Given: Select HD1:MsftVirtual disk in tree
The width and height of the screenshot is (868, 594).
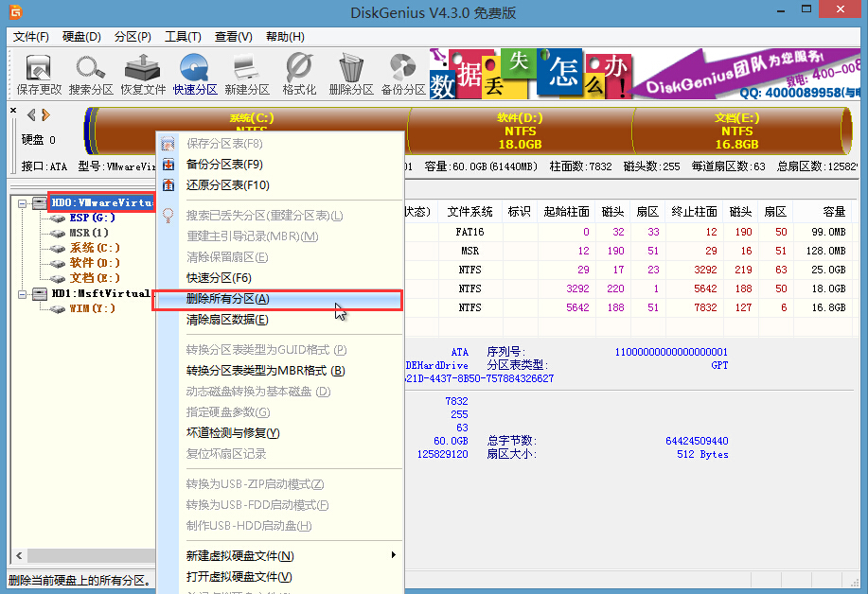Looking at the screenshot, I should [x=100, y=293].
